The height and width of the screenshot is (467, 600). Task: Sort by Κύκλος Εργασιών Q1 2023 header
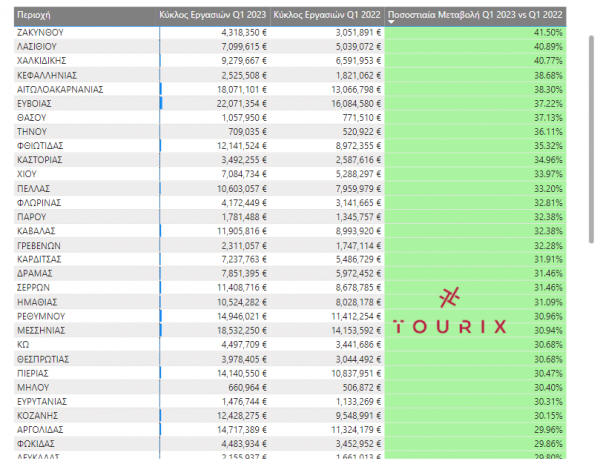point(214,14)
